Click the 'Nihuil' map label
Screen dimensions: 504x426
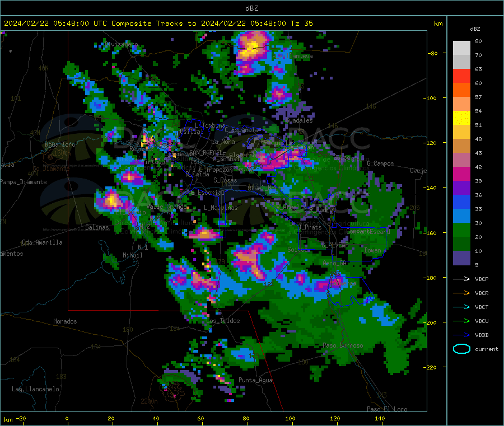pyautogui.click(x=132, y=255)
